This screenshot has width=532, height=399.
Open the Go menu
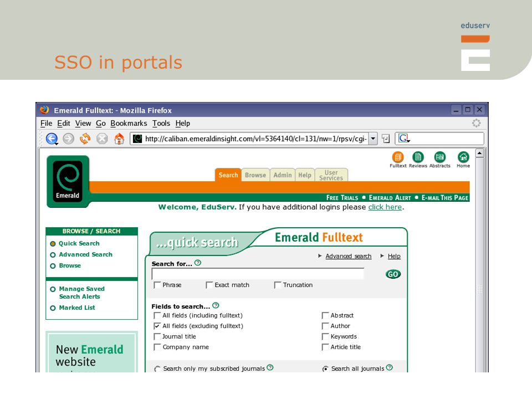click(x=101, y=123)
